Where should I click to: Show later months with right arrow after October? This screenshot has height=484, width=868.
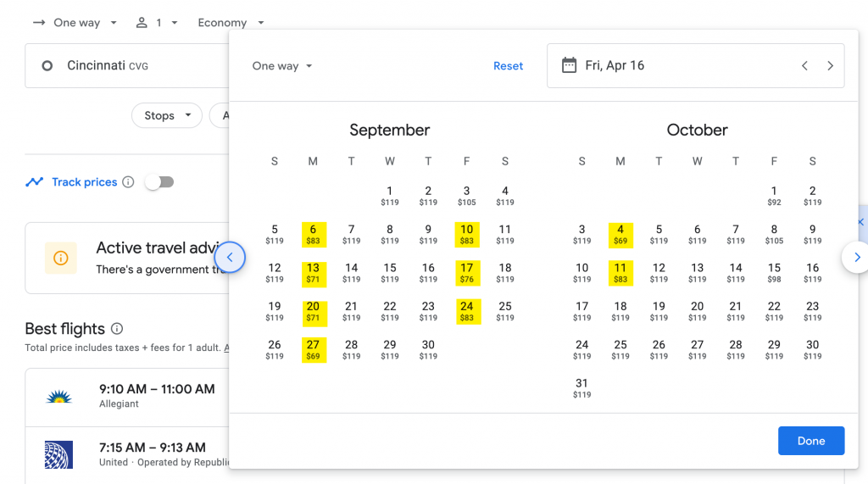point(856,257)
